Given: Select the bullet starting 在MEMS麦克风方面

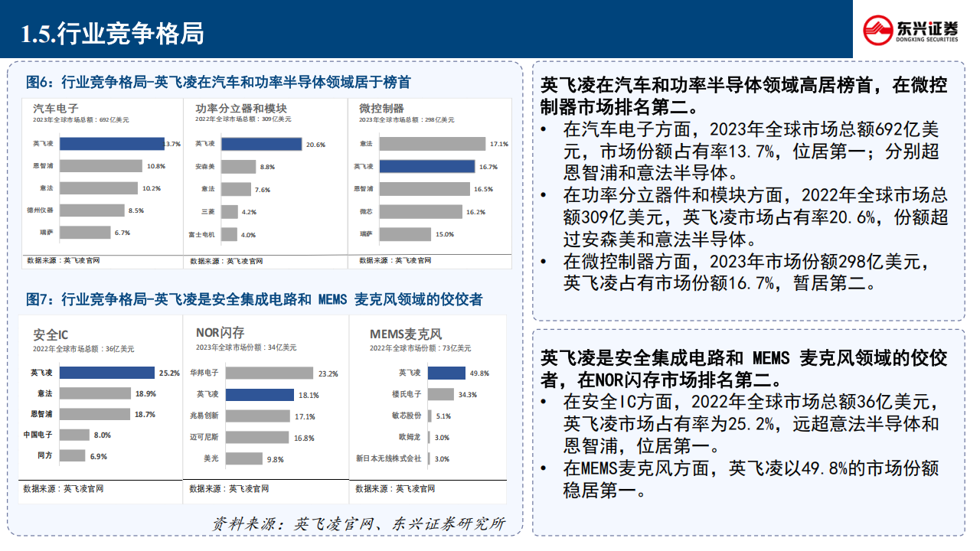Looking at the screenshot, I should pos(751,479).
